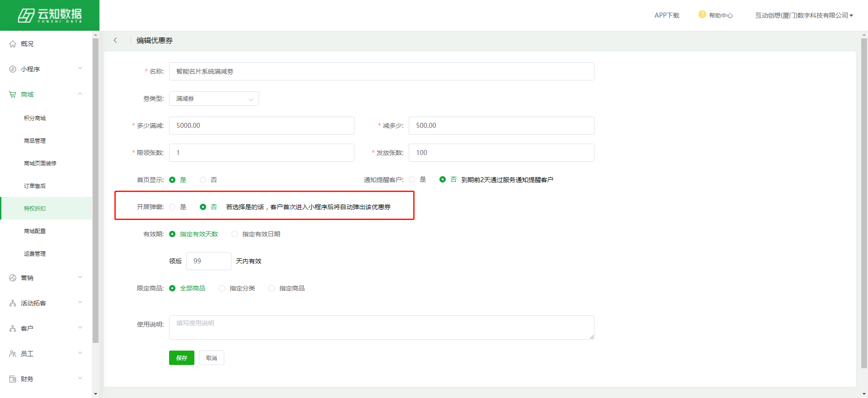Screen dimensions: 868x398
Task: Click the 发放张数 input field
Action: (501, 153)
